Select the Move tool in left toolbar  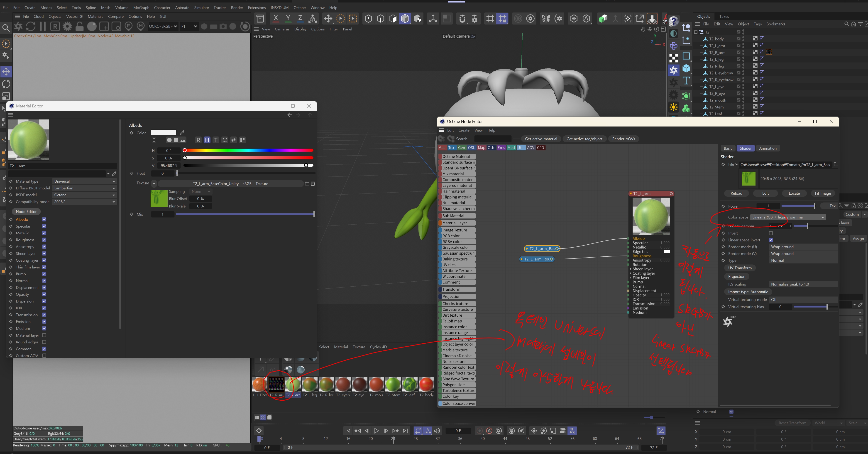6,72
